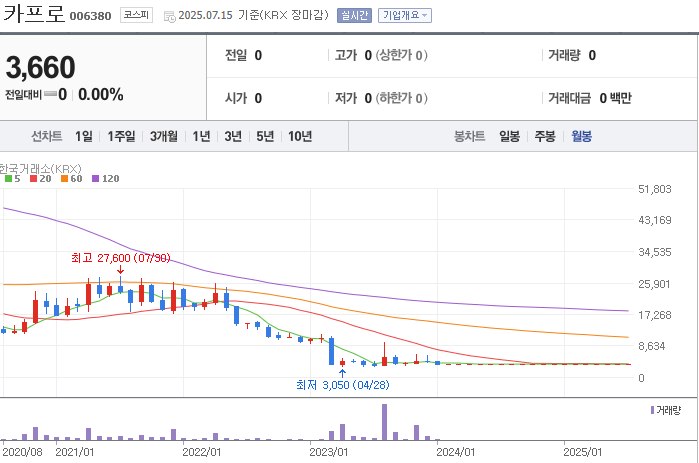Image resolution: width=699 pixels, height=463 pixels.
Task: Click the 8,634 y-axis price label
Action: tap(652, 346)
